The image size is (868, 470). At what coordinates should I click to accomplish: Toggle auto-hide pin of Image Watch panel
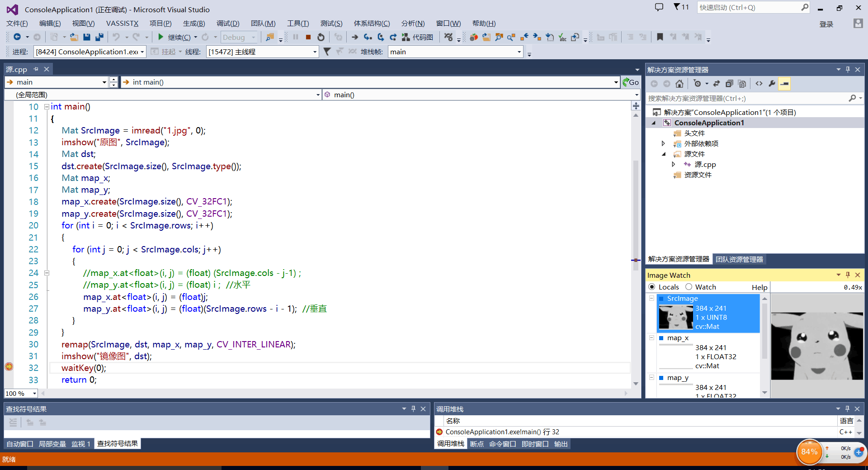click(x=848, y=275)
